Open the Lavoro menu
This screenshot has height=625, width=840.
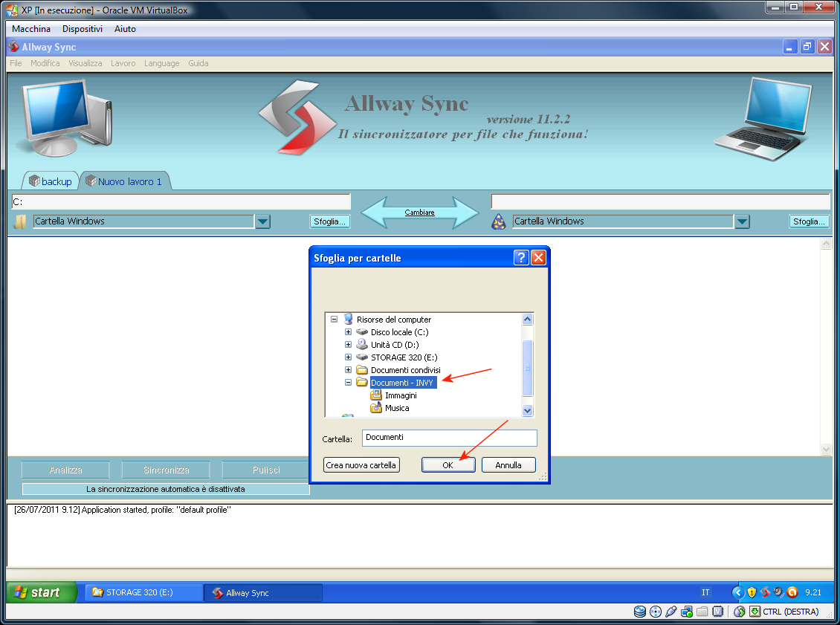pos(123,63)
